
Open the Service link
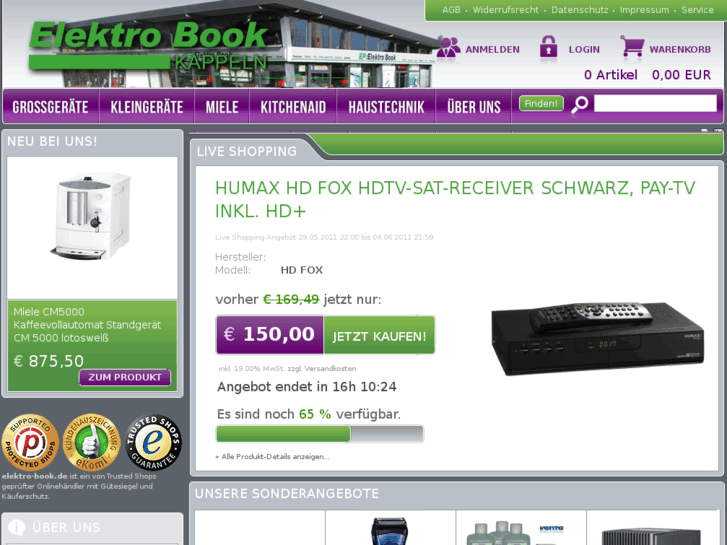pos(697,10)
